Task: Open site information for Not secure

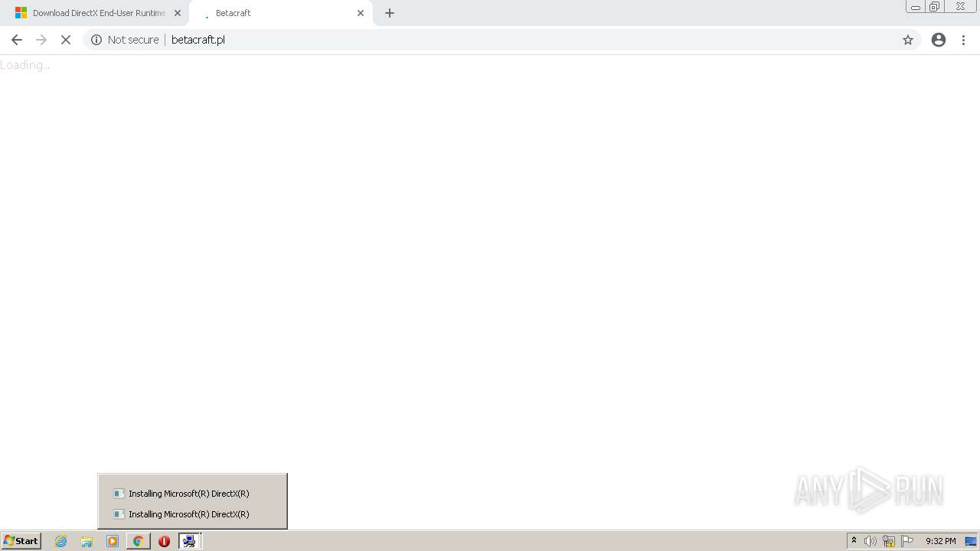Action: click(x=125, y=40)
